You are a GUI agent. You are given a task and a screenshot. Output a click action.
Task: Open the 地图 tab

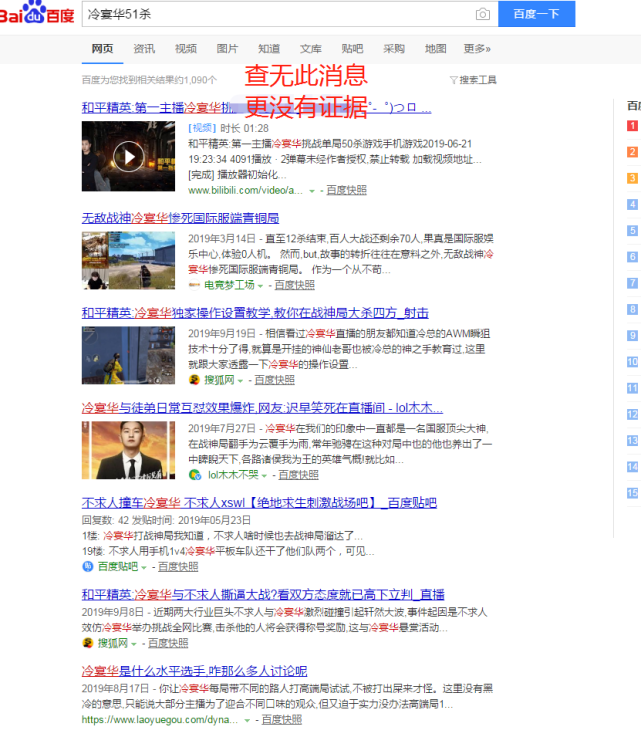(x=436, y=49)
